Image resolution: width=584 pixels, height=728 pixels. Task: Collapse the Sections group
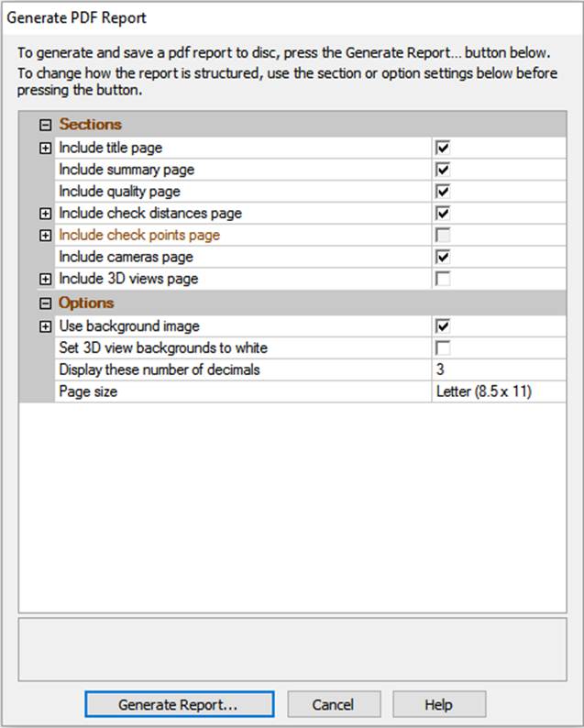pos(45,126)
